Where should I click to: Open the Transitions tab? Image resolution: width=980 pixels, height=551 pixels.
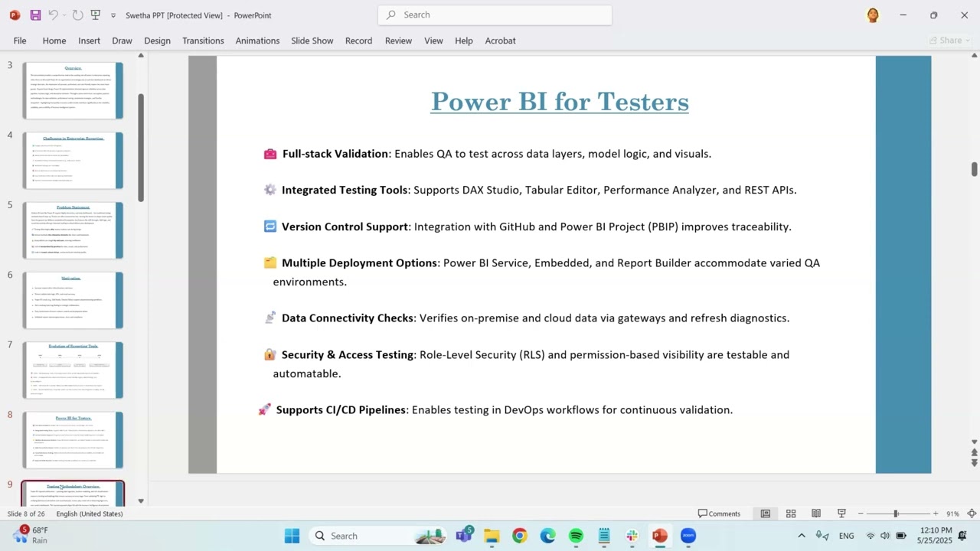(x=203, y=41)
